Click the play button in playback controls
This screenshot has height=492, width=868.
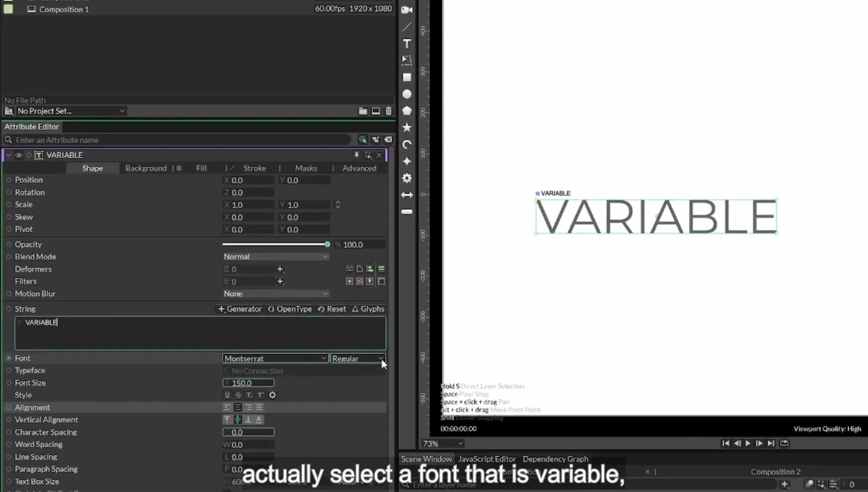748,443
